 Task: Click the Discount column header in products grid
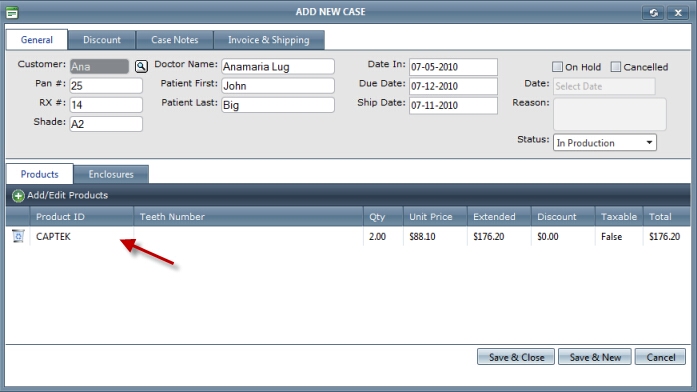point(563,216)
